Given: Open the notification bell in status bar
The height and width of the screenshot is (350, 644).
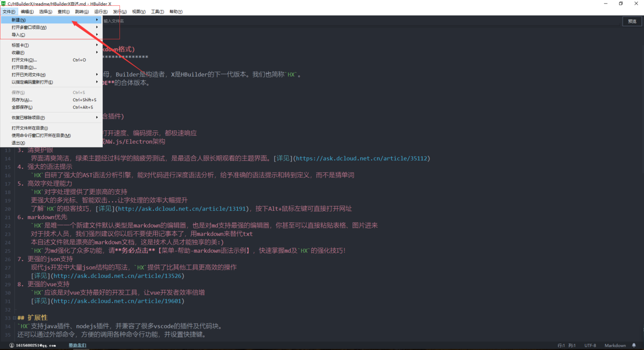Looking at the screenshot, I should pos(634,345).
